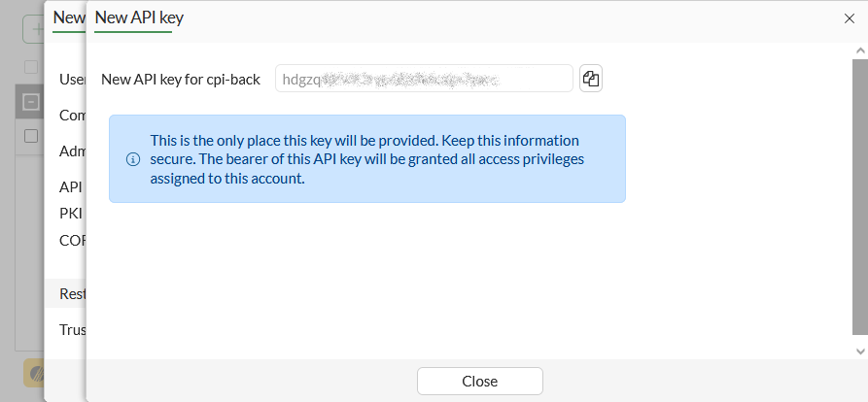Click the minus collapse icon behind the dialog
868x402 pixels.
pyautogui.click(x=31, y=101)
